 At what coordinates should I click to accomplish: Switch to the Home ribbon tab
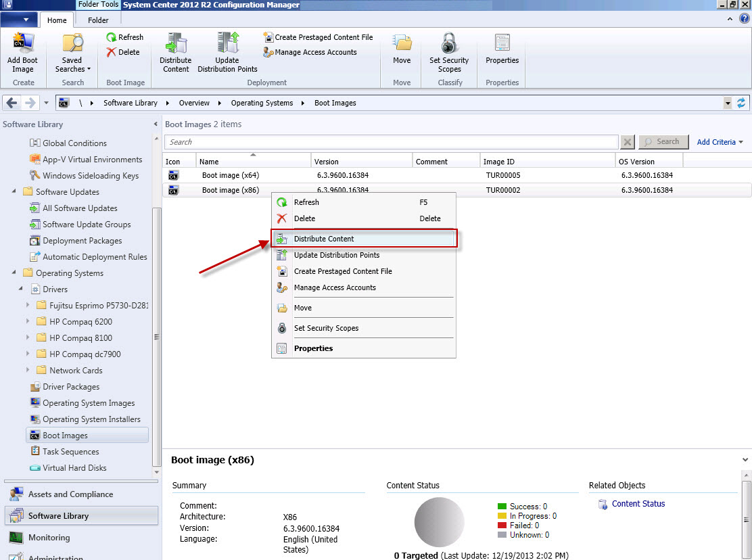[57, 20]
